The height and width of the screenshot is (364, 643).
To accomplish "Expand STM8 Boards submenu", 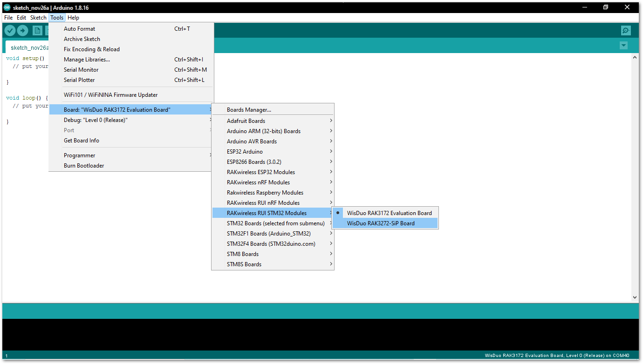I will point(273,254).
